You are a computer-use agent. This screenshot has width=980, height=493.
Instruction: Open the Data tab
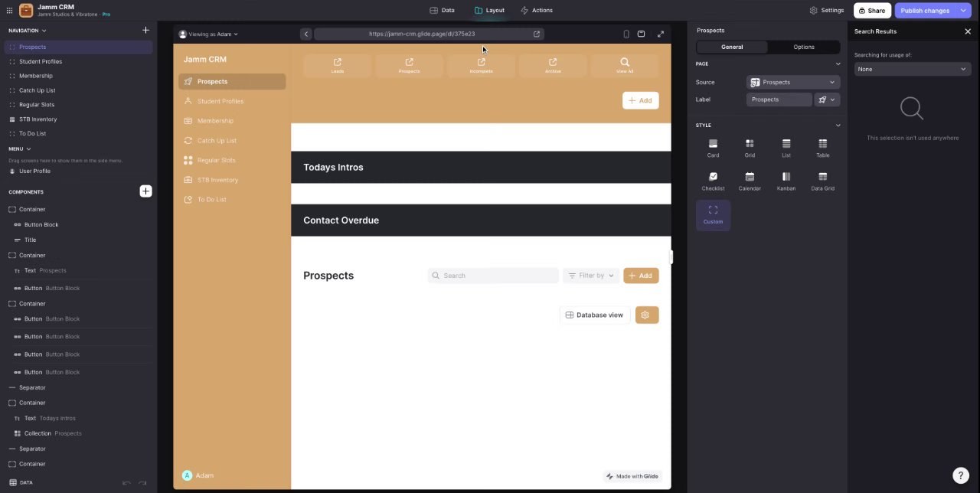point(442,10)
